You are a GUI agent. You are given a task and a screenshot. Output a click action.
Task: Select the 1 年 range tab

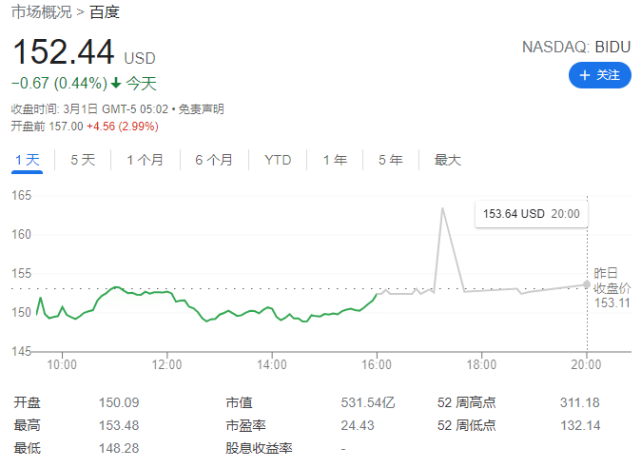(335, 160)
